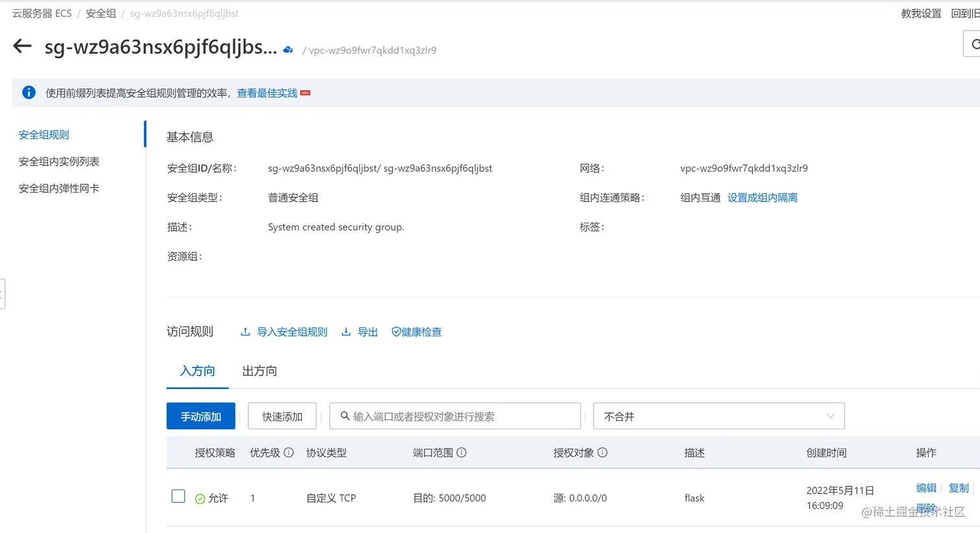Click the info icon next to 授权对象 header
980x533 pixels.
(602, 453)
